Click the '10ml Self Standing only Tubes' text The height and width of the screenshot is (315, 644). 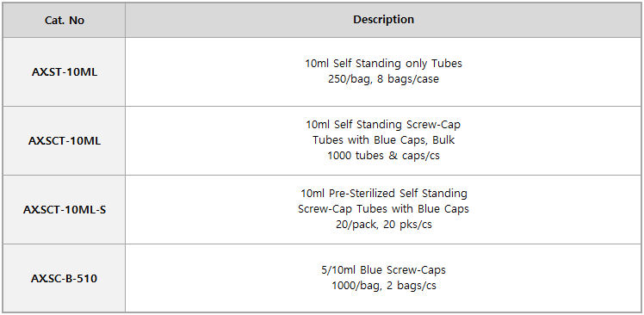point(384,64)
